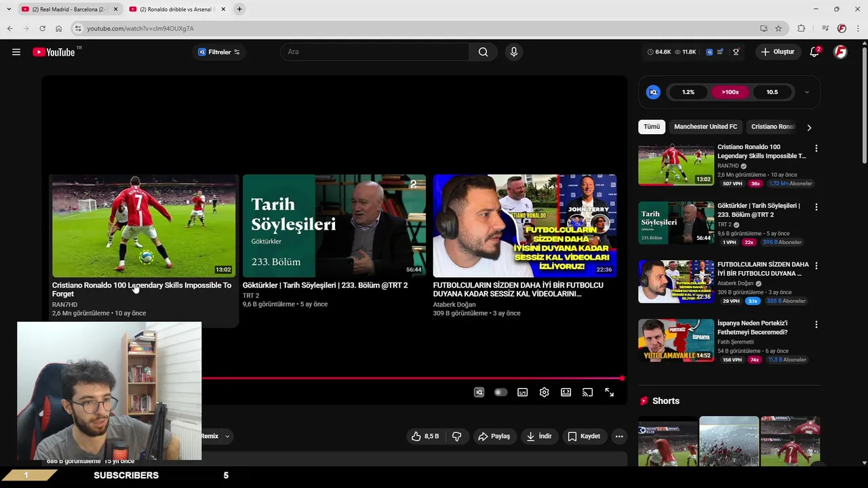Switch to Real Madrid - Barcelona browser tab
Viewport: 868px width, 488px height.
click(x=70, y=9)
